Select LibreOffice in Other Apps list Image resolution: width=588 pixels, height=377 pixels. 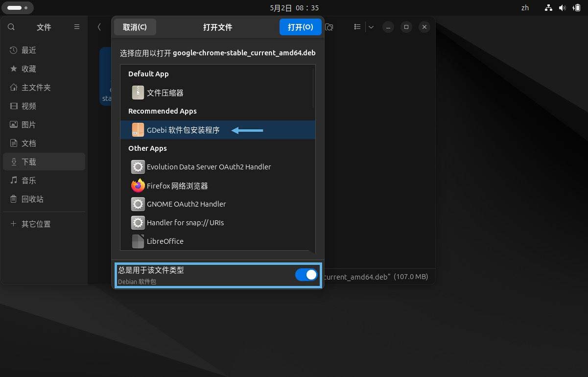pyautogui.click(x=165, y=241)
